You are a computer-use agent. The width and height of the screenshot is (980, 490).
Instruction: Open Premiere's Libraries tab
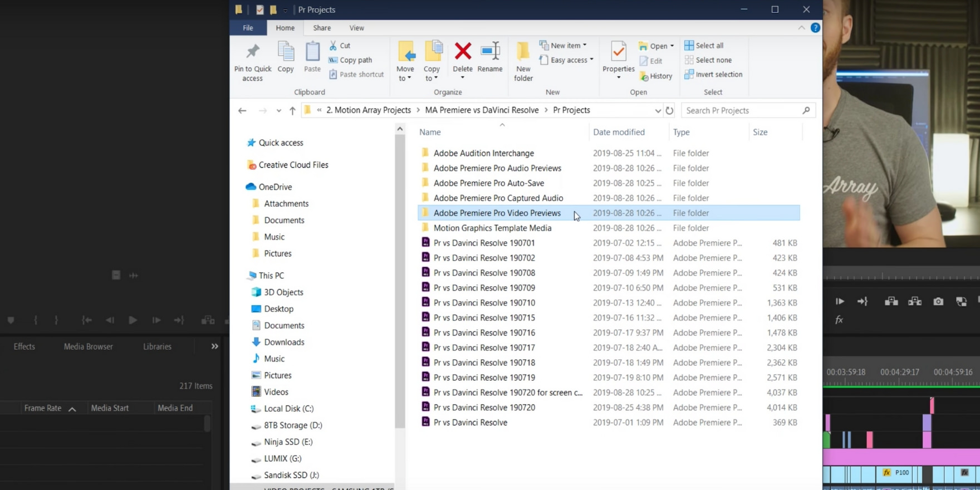pos(157,346)
